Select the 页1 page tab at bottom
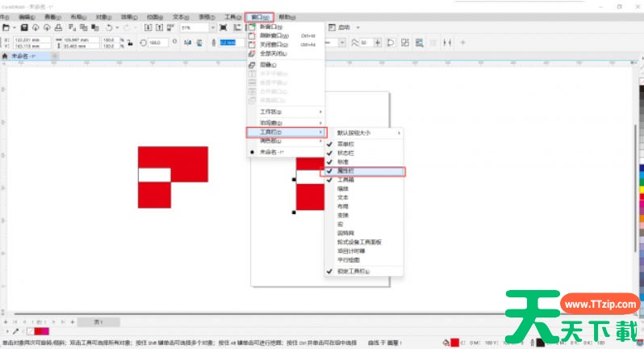 pyautogui.click(x=97, y=321)
